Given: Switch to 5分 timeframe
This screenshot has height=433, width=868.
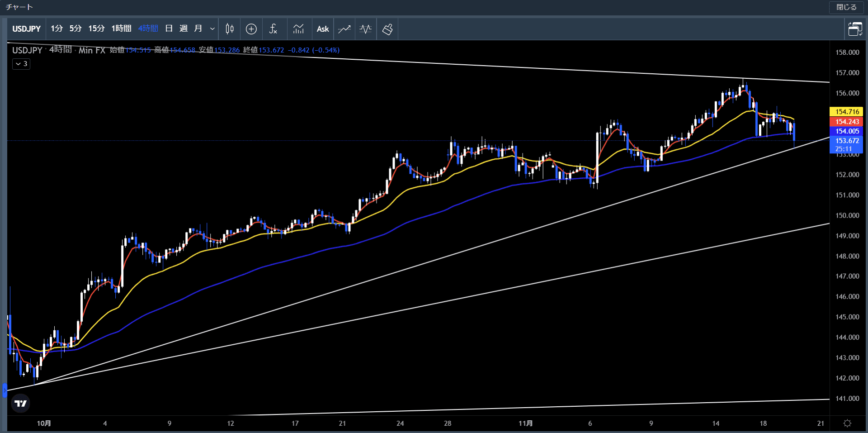Looking at the screenshot, I should [x=75, y=29].
